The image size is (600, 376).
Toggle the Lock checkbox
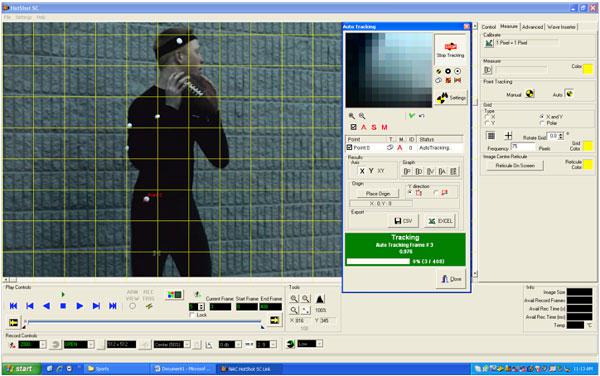[192, 315]
